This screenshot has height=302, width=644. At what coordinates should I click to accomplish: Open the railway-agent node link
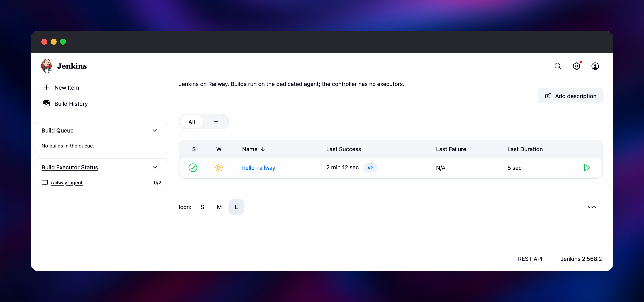tap(67, 183)
